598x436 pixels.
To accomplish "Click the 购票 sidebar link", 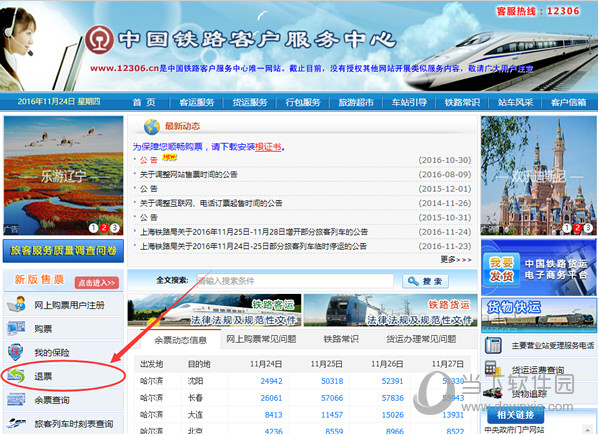I will point(43,328).
